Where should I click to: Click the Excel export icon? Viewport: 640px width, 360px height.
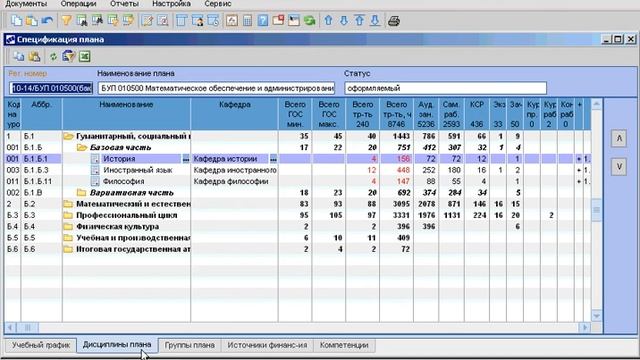[x=84, y=56]
